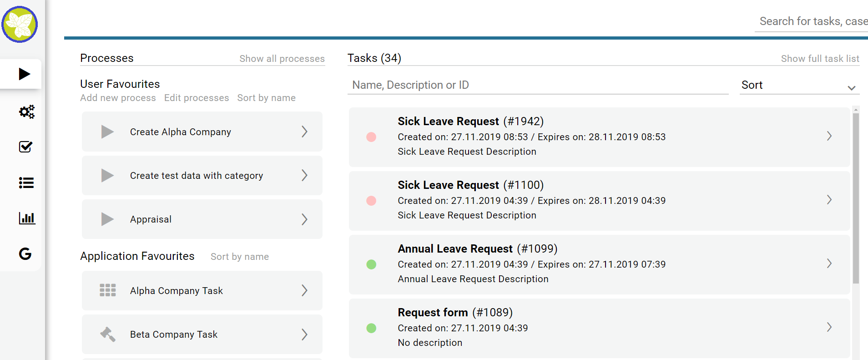This screenshot has height=360, width=868.
Task: Open the checkmark tasks sidebar icon
Action: tap(26, 147)
